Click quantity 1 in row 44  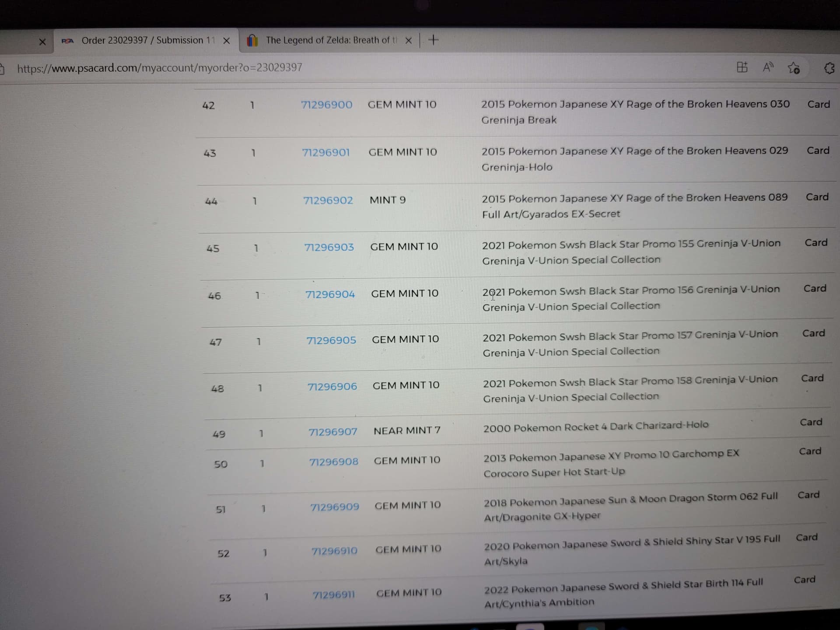point(255,201)
